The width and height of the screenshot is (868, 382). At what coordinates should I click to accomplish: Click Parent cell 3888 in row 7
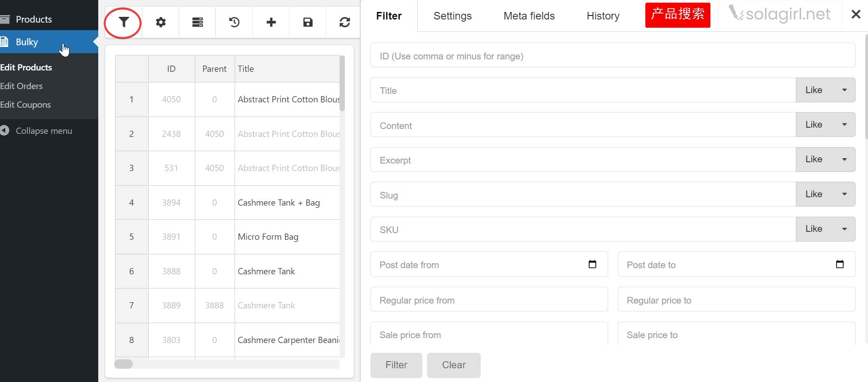coord(214,305)
